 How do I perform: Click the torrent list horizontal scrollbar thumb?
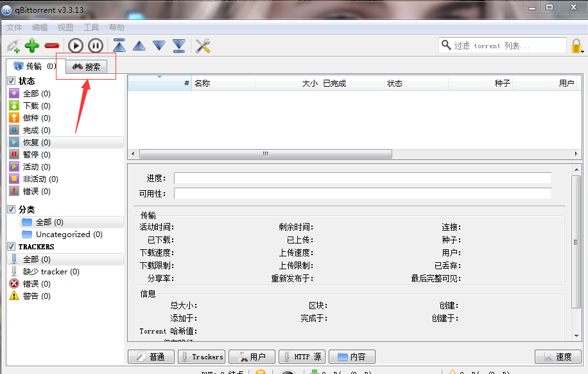pos(266,154)
